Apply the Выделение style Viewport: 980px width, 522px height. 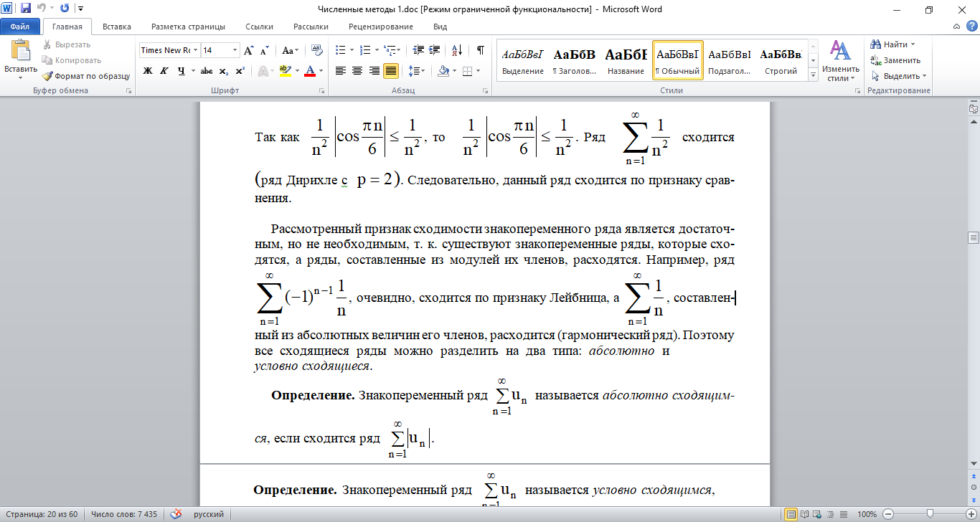[x=523, y=60]
